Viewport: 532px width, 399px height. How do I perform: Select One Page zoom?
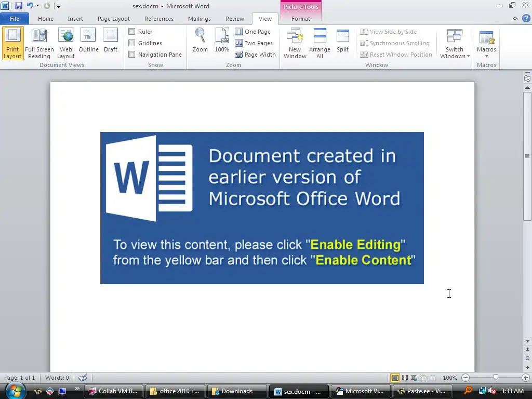pyautogui.click(x=253, y=32)
